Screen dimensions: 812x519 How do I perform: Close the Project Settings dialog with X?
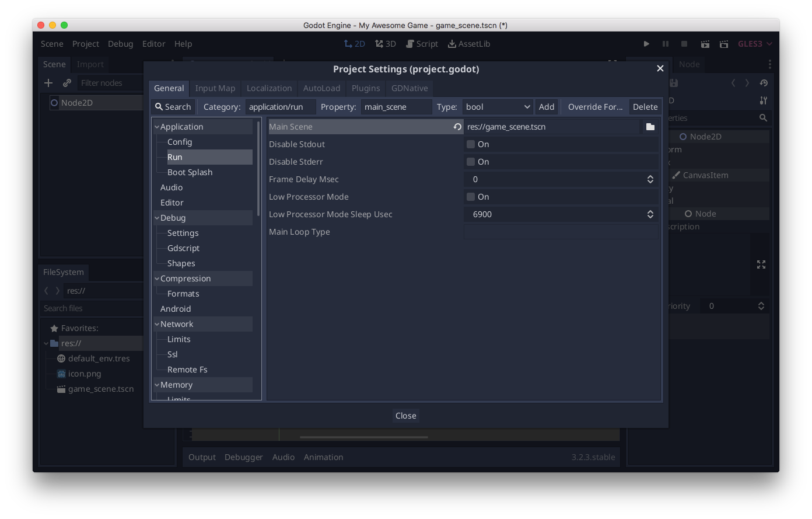[660, 68]
